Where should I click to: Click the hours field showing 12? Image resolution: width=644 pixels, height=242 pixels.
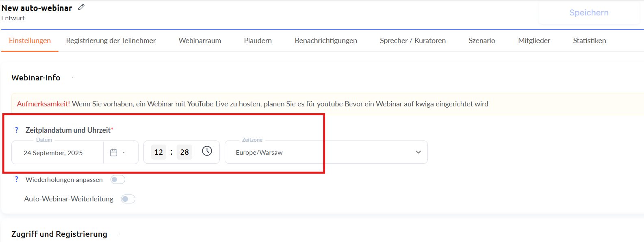(x=158, y=152)
